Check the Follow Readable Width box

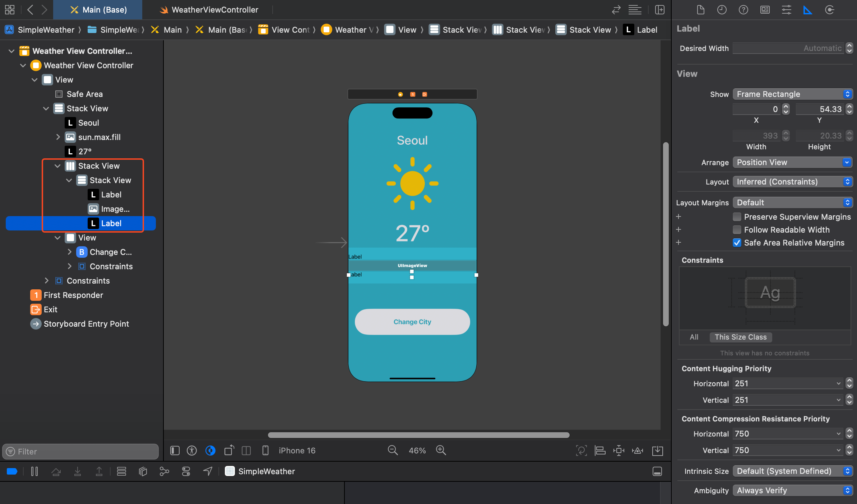[737, 230]
